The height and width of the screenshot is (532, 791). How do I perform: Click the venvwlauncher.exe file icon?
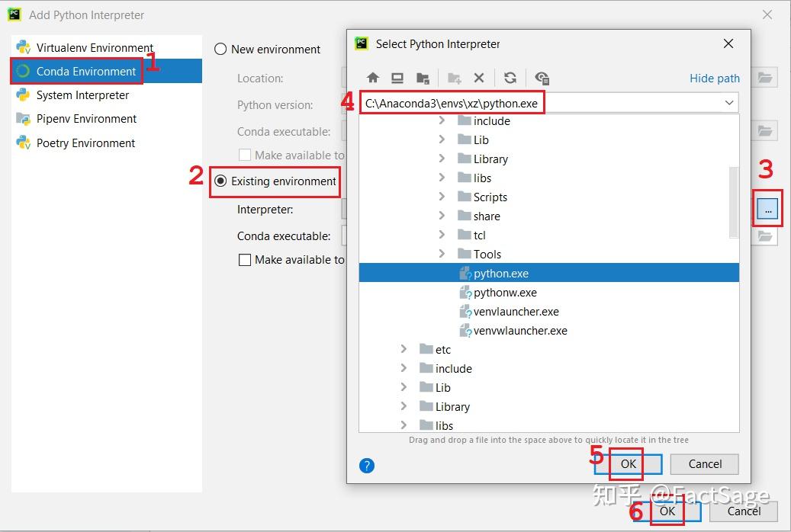[465, 331]
